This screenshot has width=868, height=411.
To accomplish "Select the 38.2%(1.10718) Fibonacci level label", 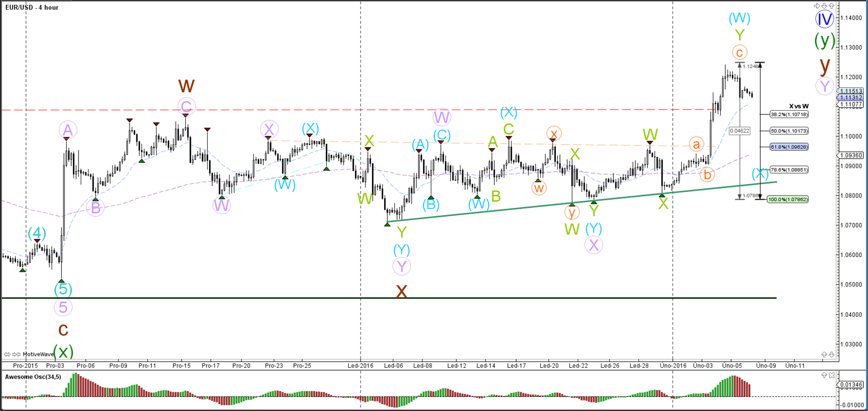I will point(789,114).
